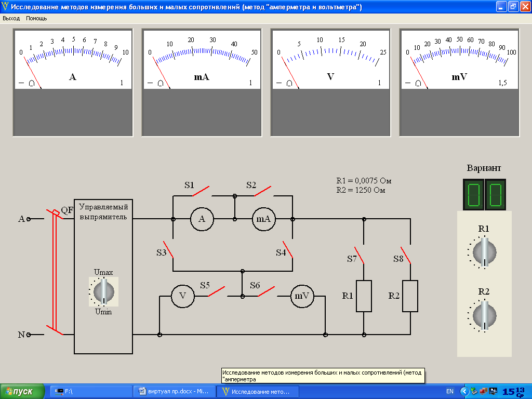The height and width of the screenshot is (399, 532).
Task: Click the mV millivoltmeter gauge panel
Action: tap(459, 83)
